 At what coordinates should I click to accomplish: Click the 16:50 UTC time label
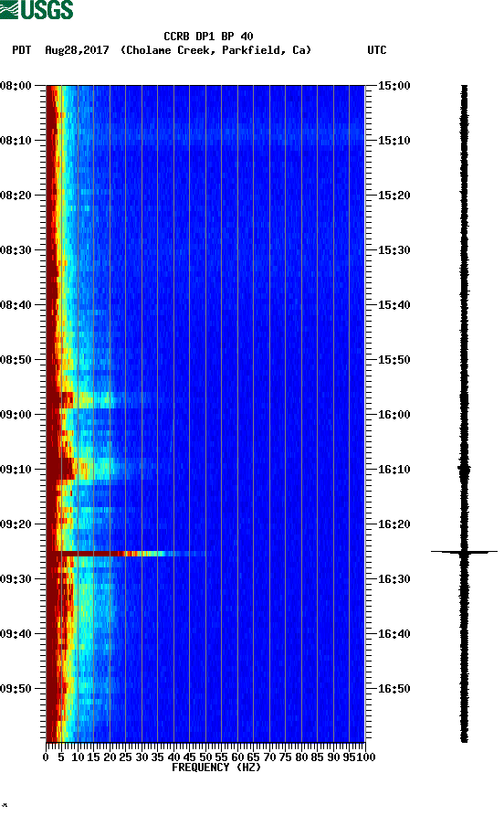394,689
